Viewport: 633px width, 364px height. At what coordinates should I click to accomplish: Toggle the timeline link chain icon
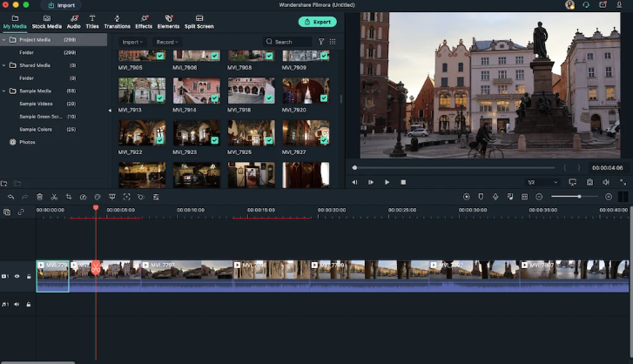tap(21, 212)
